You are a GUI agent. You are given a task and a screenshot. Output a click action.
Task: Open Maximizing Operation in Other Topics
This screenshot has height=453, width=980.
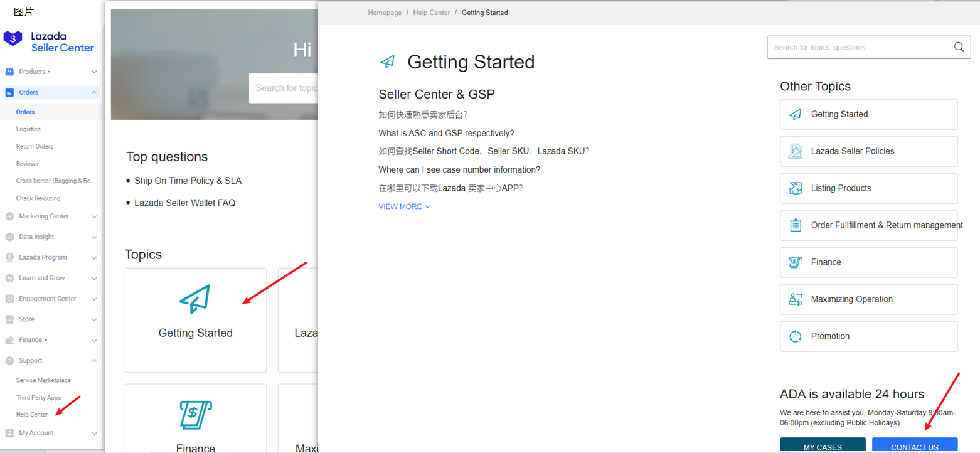point(869,299)
